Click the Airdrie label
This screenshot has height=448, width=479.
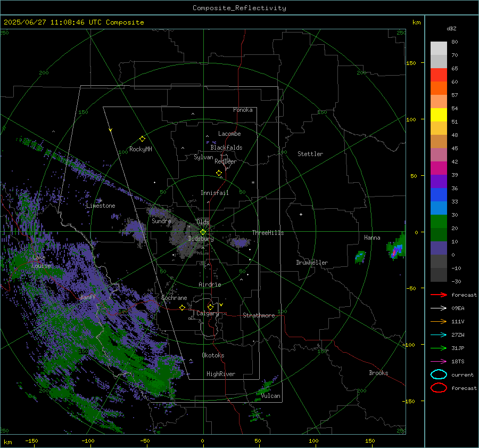click(210, 284)
